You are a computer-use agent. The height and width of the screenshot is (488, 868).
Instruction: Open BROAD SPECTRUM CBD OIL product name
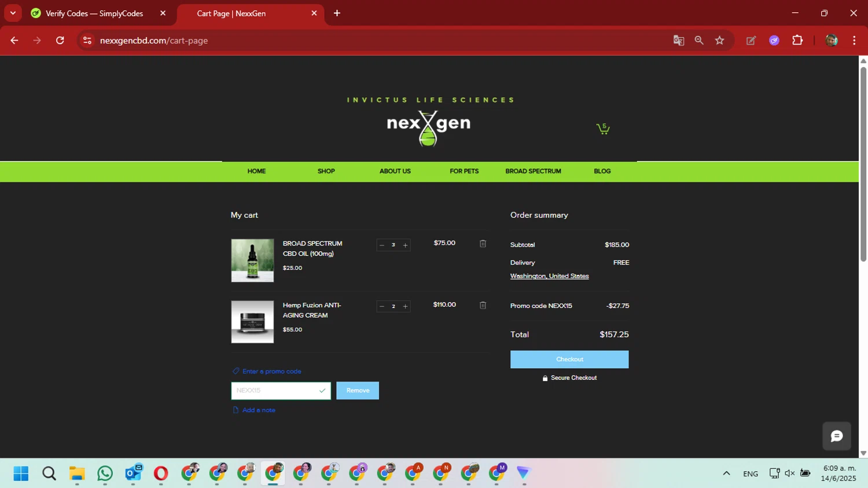(312, 249)
